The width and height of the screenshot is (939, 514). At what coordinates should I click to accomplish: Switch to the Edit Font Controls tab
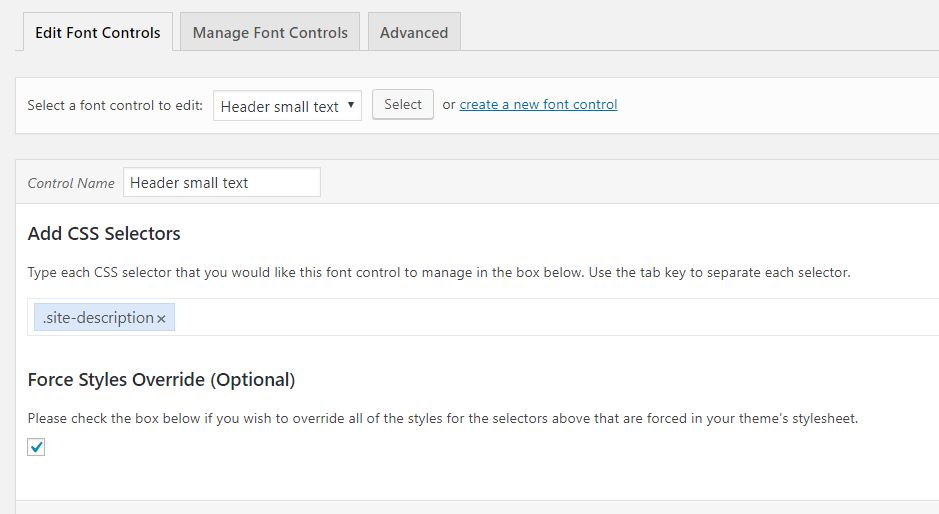[x=98, y=32]
